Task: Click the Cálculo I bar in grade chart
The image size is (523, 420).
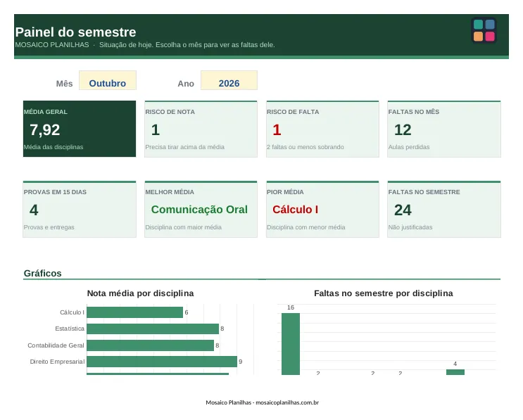Action: [134, 312]
